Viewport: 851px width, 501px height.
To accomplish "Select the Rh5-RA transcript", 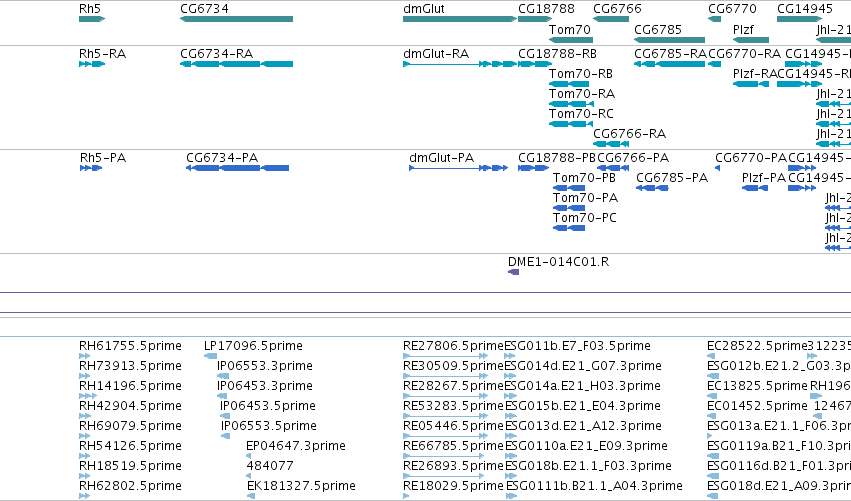I will [103, 54].
